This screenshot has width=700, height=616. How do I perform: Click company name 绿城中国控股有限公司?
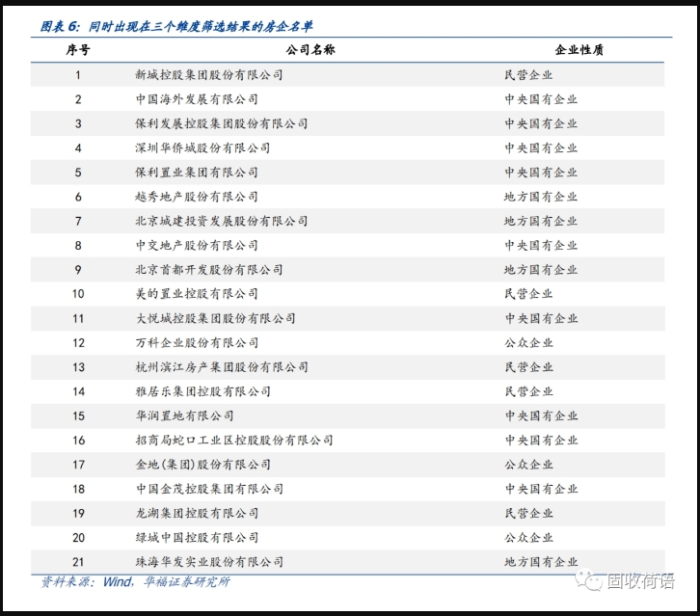click(197, 538)
